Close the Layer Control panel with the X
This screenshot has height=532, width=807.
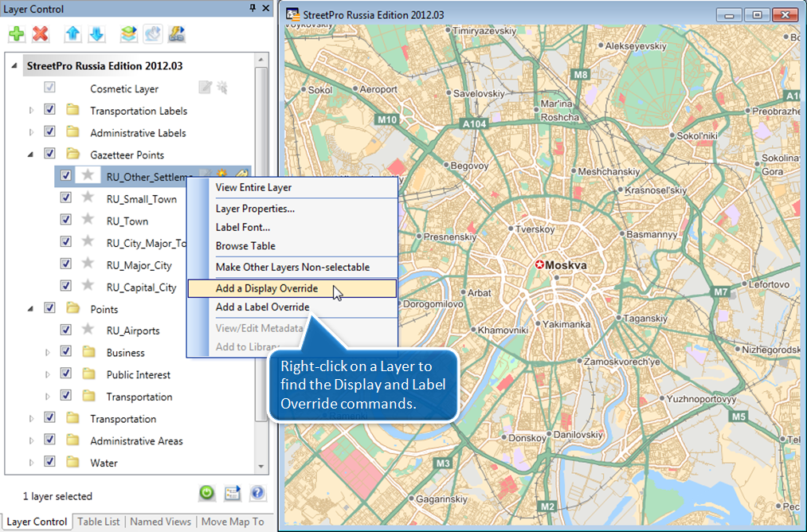click(265, 8)
